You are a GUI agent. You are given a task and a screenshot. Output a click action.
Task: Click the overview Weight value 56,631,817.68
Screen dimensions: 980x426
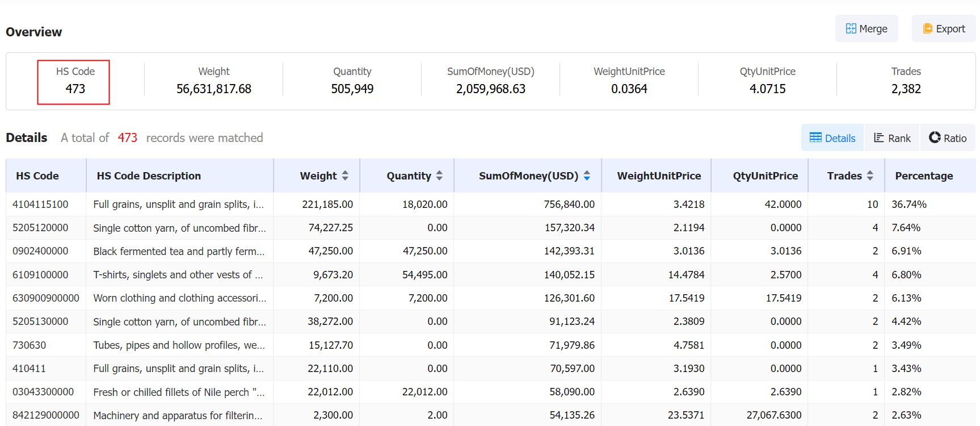point(214,89)
